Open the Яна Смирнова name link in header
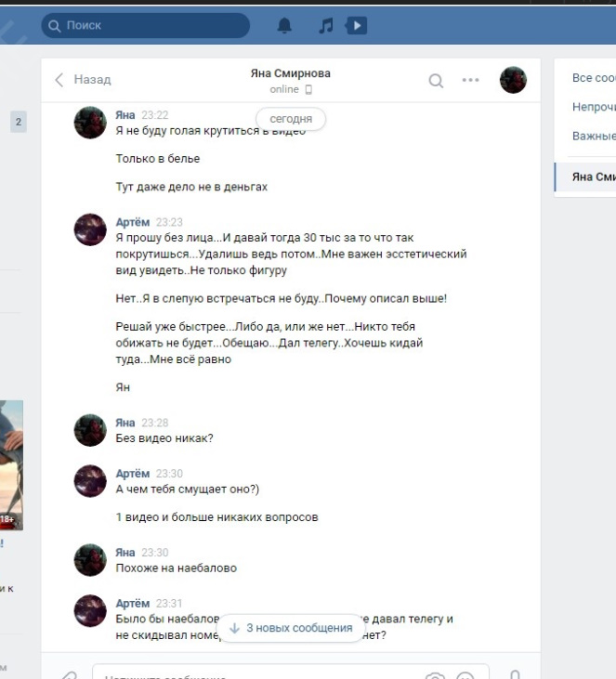616x679 pixels. (290, 73)
